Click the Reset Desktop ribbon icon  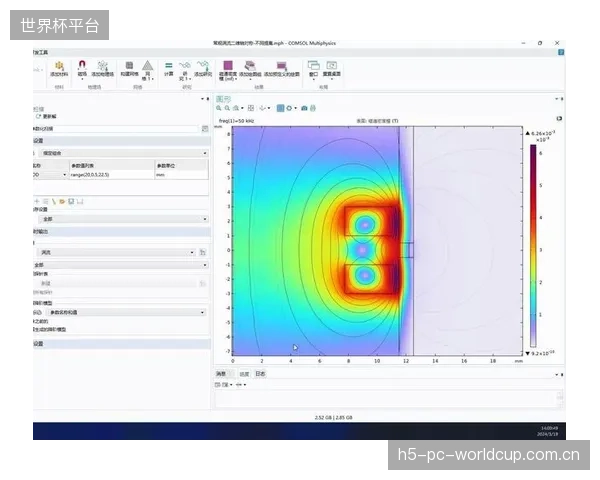pyautogui.click(x=331, y=65)
